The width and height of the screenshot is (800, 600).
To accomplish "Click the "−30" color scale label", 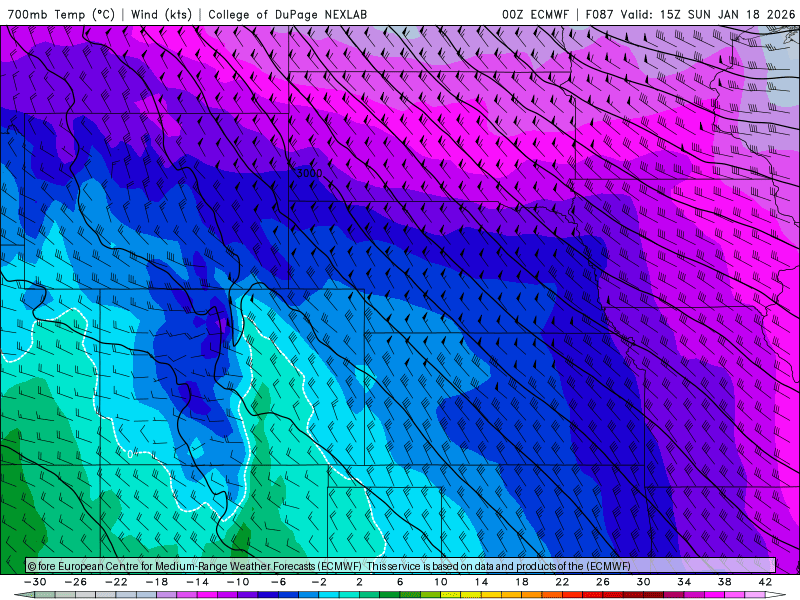I will (35, 582).
